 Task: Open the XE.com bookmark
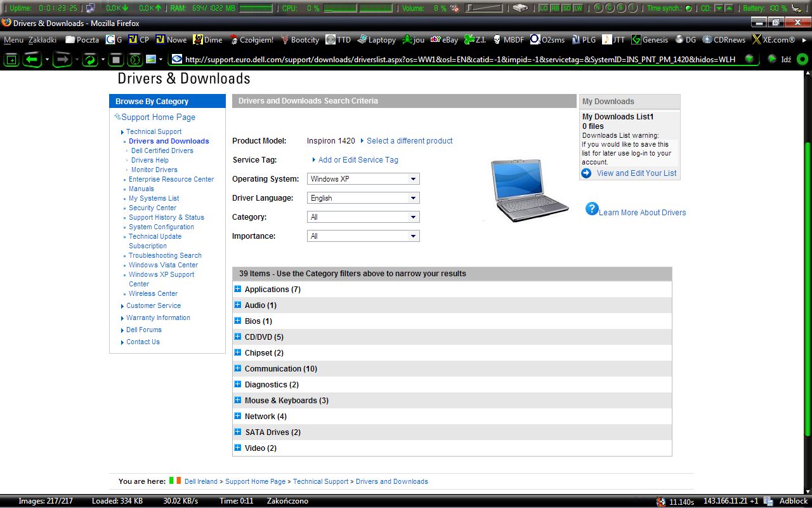point(773,39)
